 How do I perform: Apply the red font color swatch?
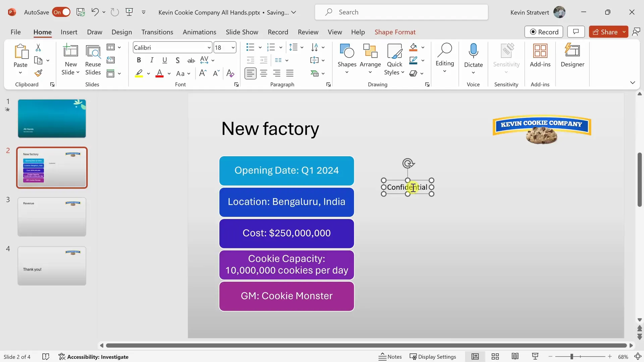[x=160, y=73]
